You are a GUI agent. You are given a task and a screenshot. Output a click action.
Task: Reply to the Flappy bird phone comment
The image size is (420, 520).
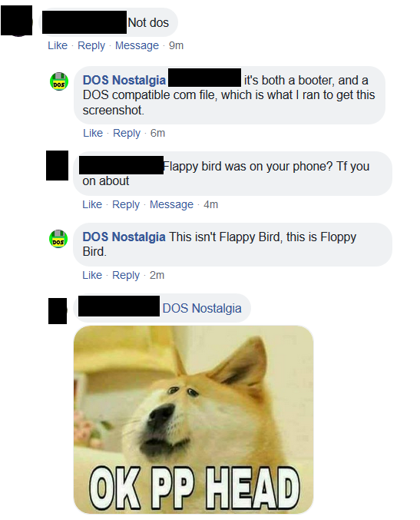126,204
